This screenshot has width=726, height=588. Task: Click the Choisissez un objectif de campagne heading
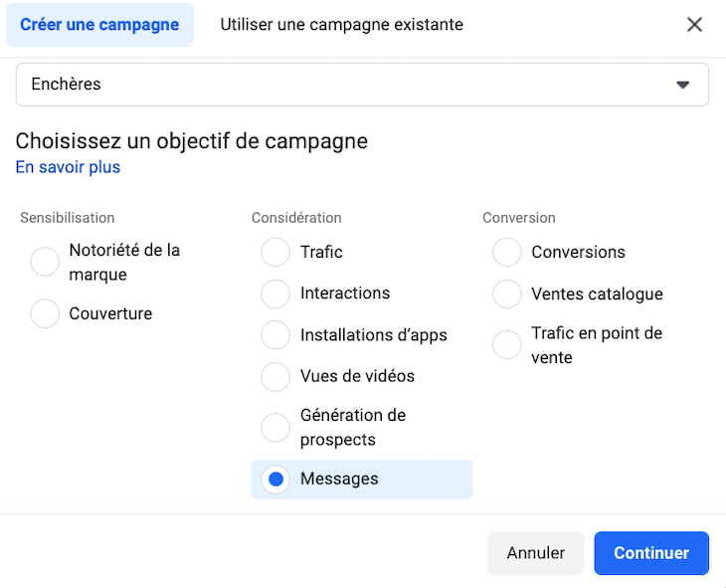192,141
